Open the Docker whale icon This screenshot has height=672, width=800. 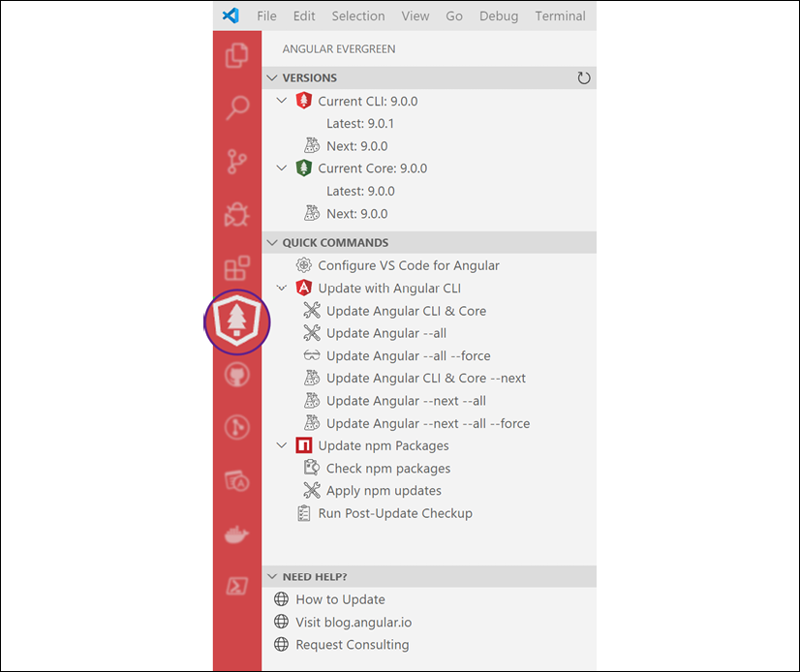pos(236,535)
